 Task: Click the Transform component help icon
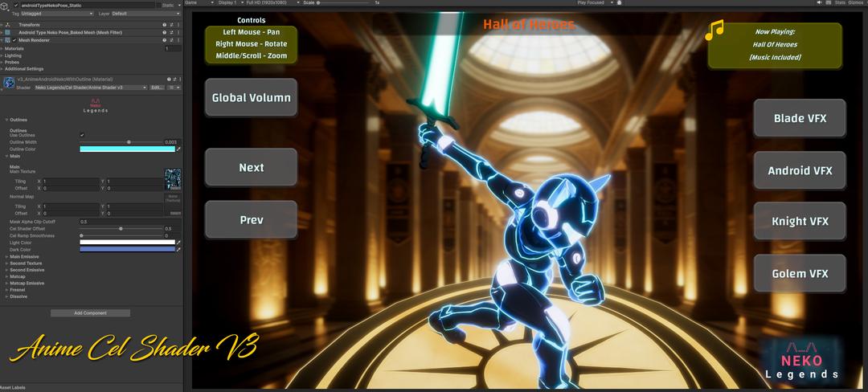(x=165, y=25)
